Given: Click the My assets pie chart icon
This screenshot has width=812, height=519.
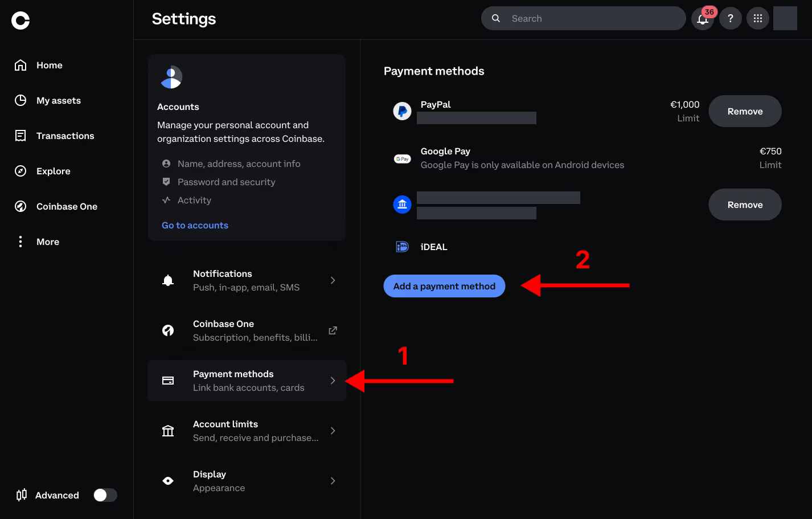Looking at the screenshot, I should pyautogui.click(x=20, y=100).
